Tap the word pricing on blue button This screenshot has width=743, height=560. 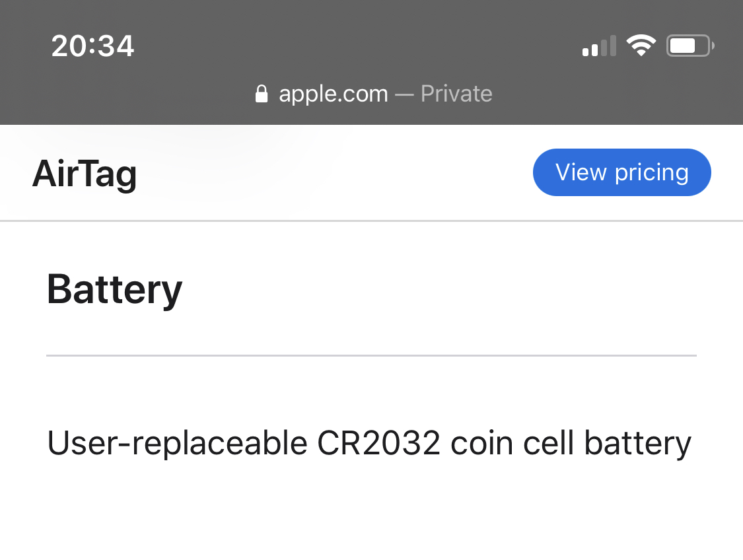click(x=651, y=172)
